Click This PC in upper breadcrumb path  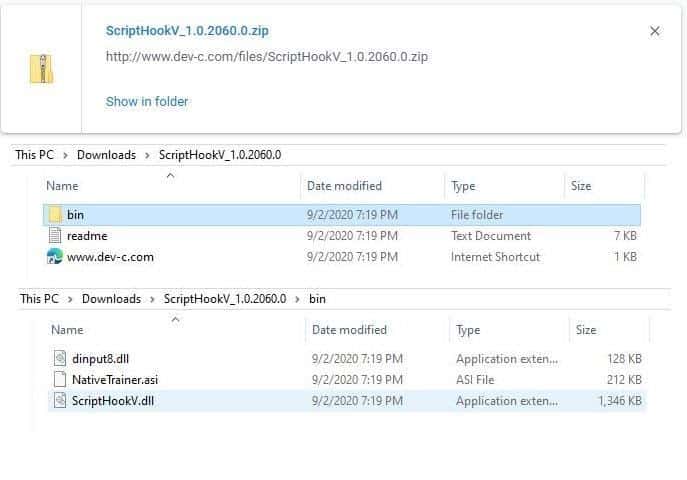pos(34,155)
